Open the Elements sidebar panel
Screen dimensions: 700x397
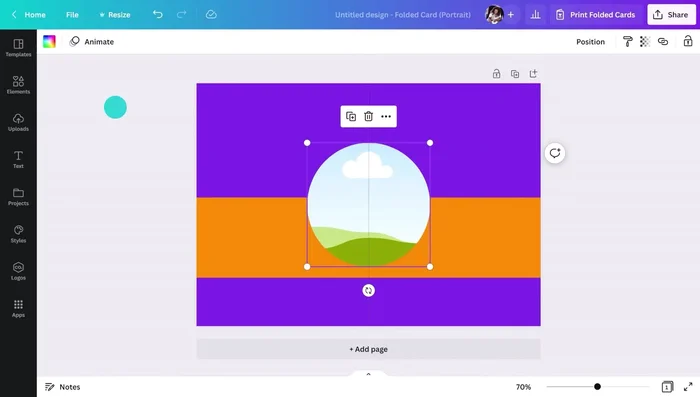coord(18,85)
